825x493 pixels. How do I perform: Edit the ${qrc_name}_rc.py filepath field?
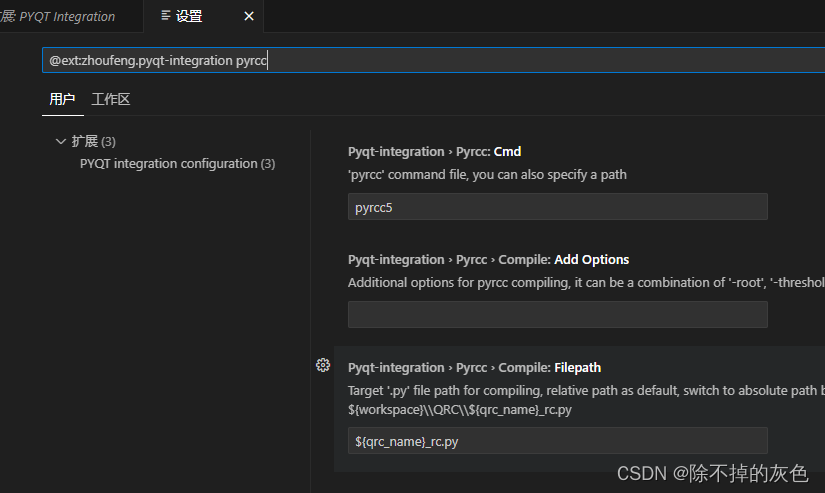click(x=558, y=441)
